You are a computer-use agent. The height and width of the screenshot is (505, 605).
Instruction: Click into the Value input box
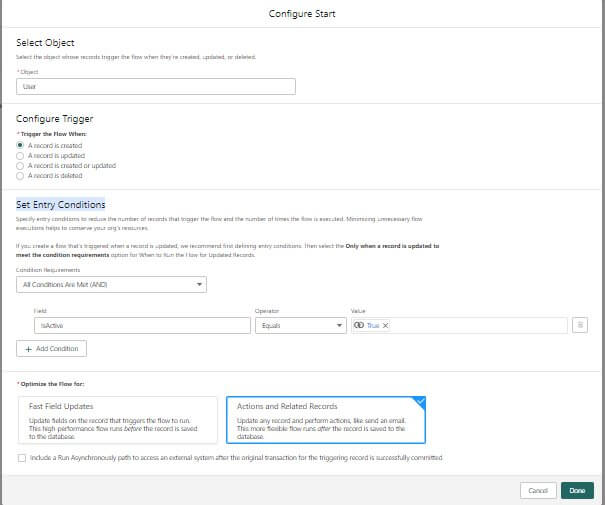(x=475, y=325)
